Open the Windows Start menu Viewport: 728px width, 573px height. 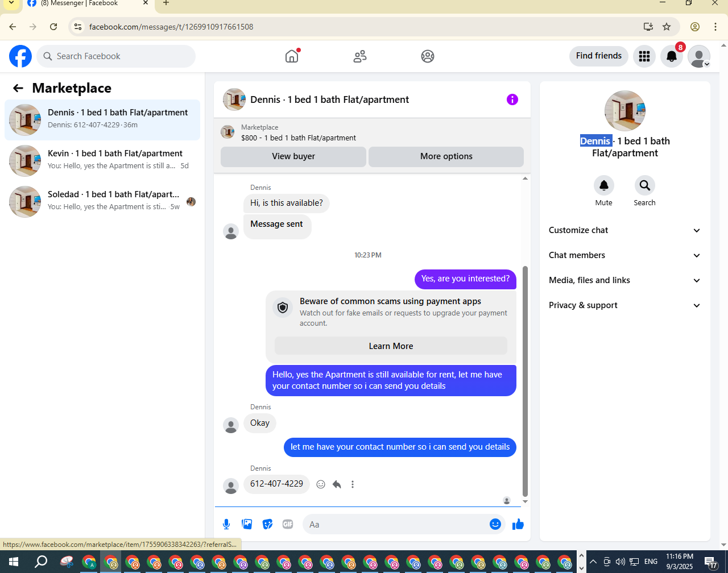click(14, 562)
